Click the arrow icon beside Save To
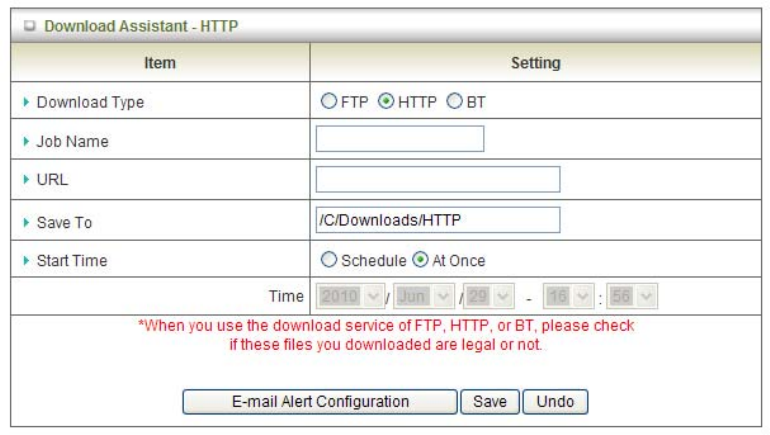Image resolution: width=770 pixels, height=435 pixels. click(x=26, y=223)
